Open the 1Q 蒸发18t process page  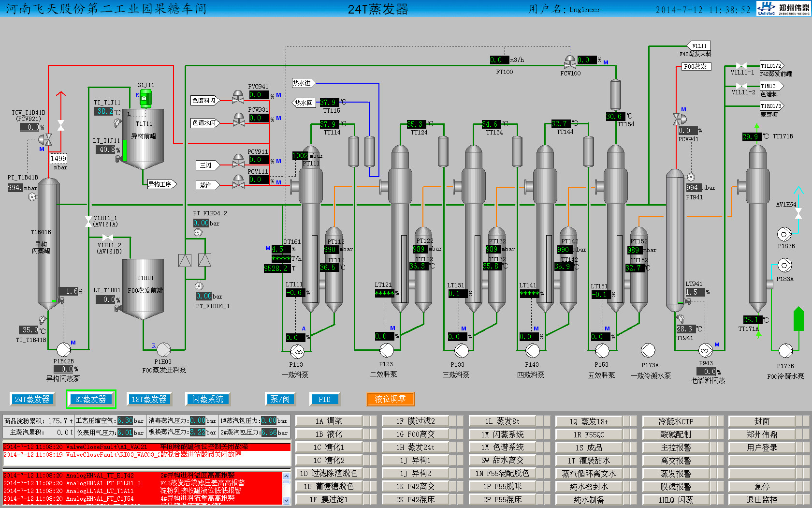[x=589, y=421]
